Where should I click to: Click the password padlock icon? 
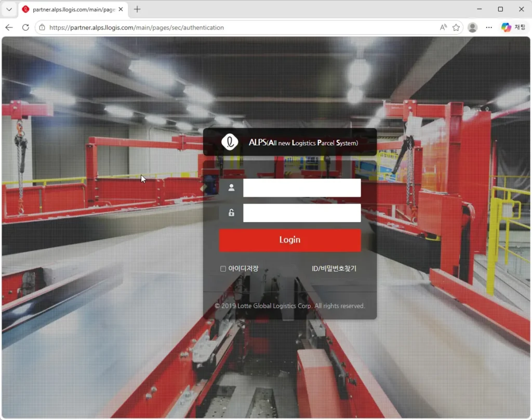(x=231, y=212)
